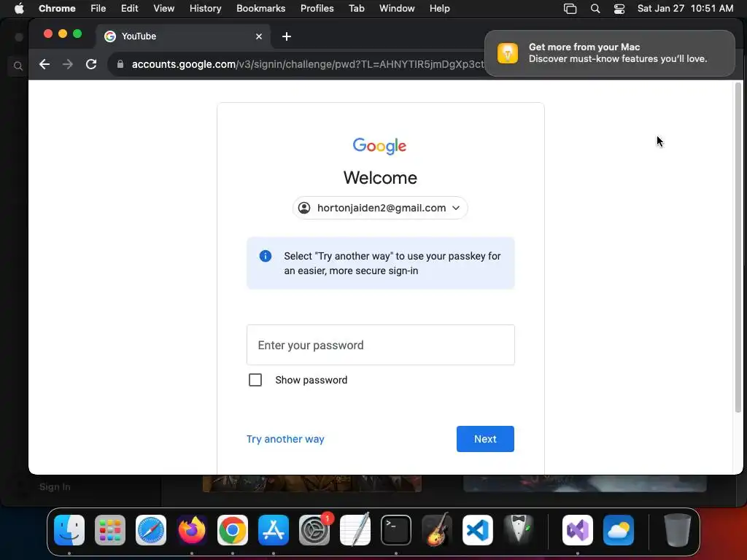
Task: Open the Window menu
Action: [397, 9]
